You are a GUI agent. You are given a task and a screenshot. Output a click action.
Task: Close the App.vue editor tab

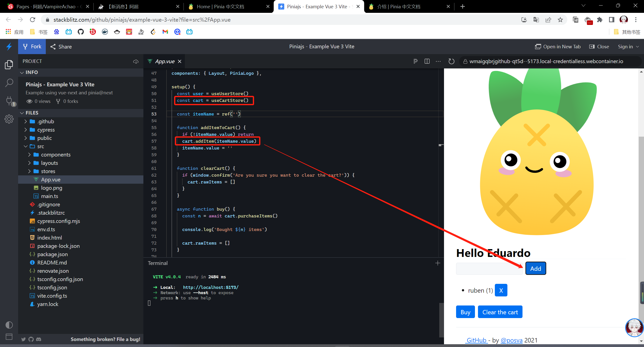click(x=180, y=61)
